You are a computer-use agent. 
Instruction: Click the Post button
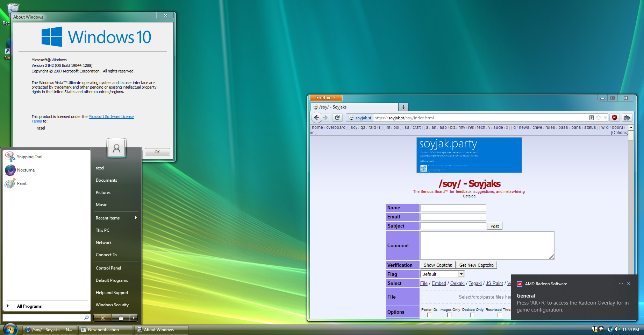pyautogui.click(x=495, y=226)
